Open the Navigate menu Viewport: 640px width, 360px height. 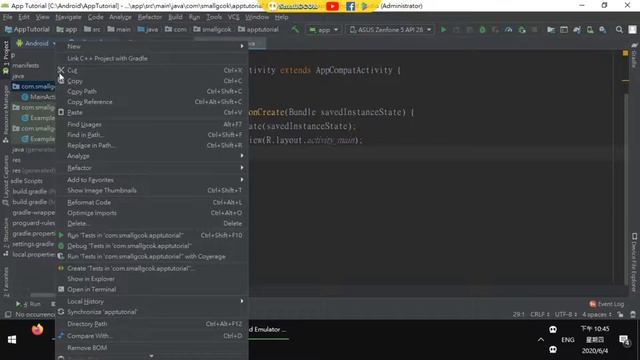click(68, 17)
